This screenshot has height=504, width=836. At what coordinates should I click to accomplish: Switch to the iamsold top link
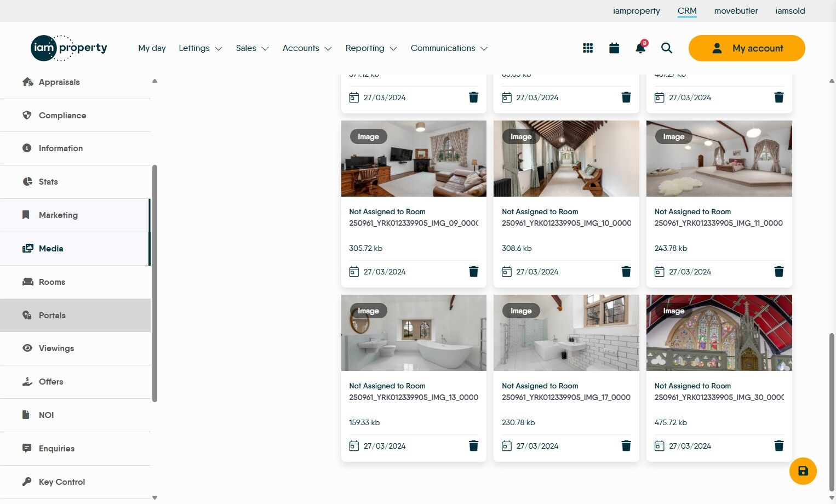coord(790,11)
